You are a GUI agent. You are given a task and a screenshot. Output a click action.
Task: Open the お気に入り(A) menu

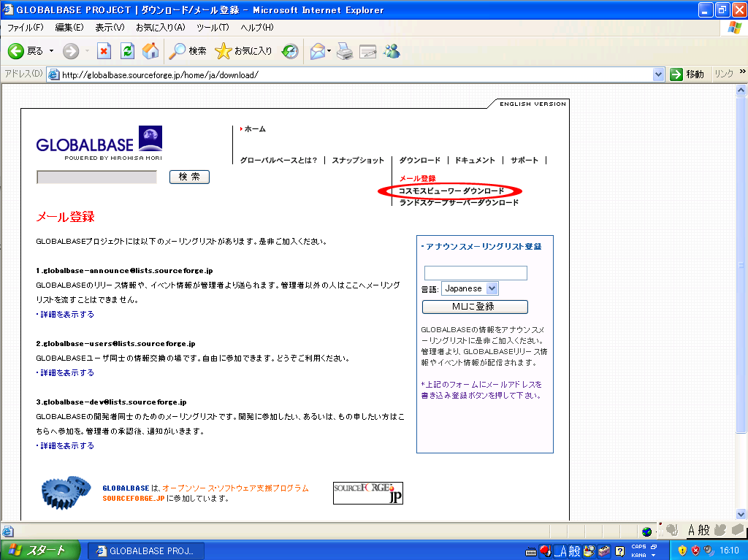pyautogui.click(x=160, y=28)
